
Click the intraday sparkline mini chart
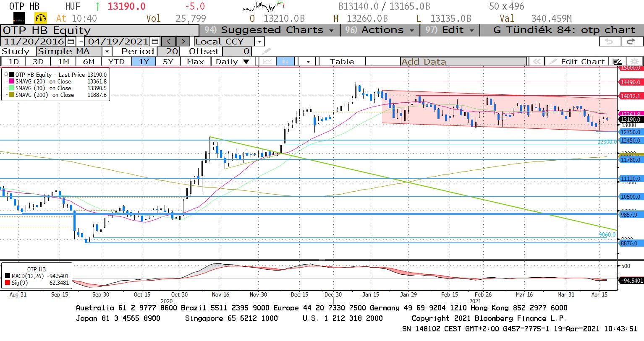tap(264, 6)
